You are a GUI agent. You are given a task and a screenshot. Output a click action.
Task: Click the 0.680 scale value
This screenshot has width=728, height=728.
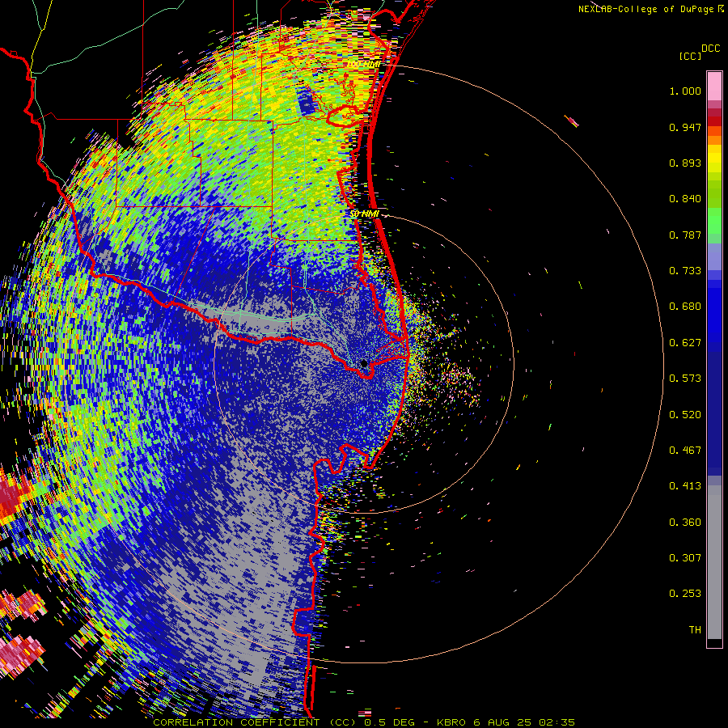tap(685, 307)
